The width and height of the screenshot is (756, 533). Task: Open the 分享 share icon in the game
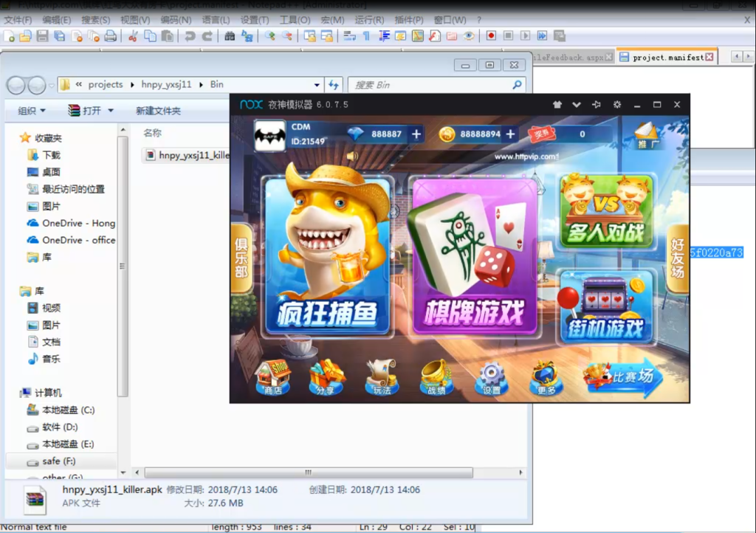coord(326,378)
